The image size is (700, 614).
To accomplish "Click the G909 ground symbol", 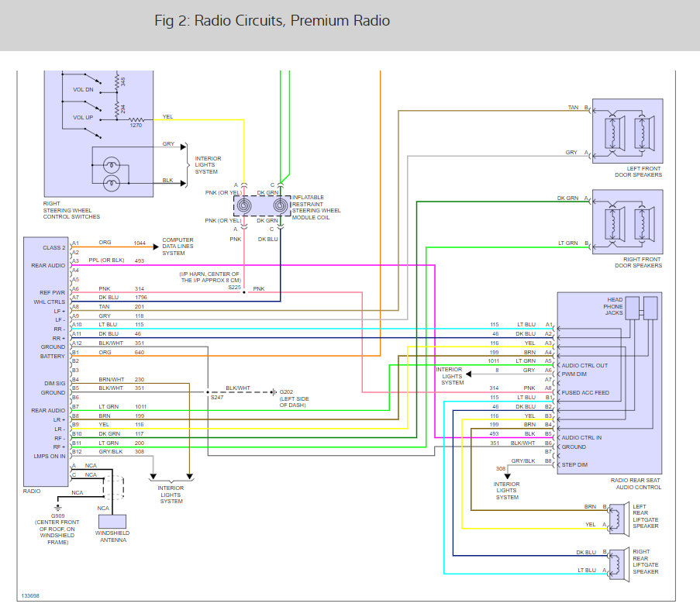I will [57, 508].
